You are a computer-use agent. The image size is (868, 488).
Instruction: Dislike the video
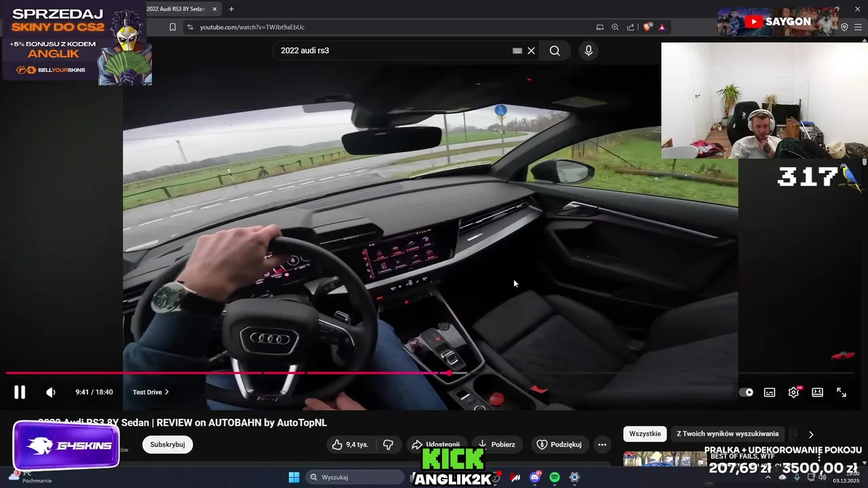pos(389,445)
